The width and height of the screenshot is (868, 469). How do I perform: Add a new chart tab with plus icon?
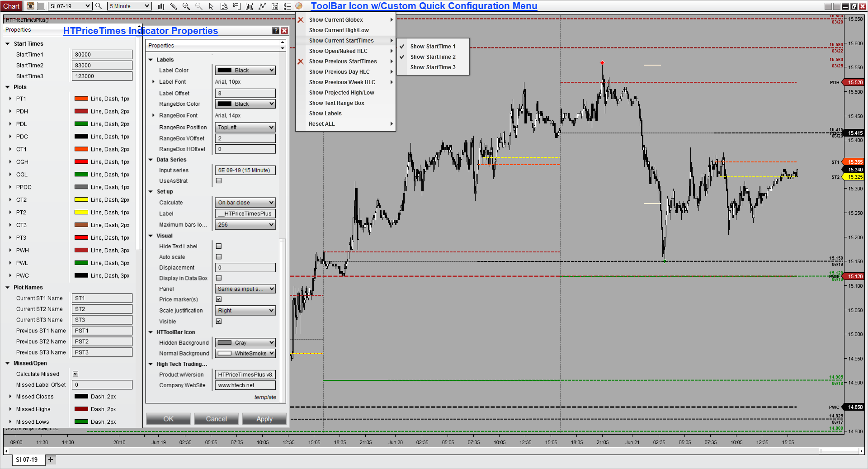(51, 460)
